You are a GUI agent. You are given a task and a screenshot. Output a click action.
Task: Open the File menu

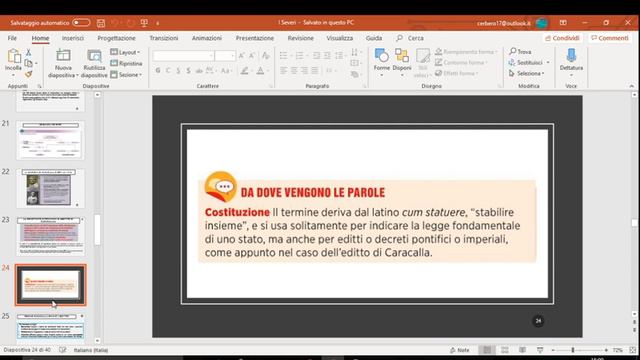pos(12,38)
